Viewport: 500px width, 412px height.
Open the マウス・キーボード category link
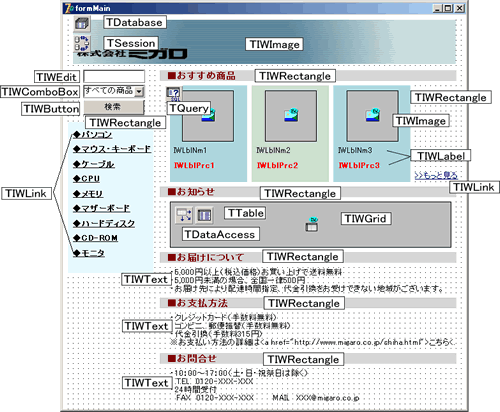pos(112,149)
